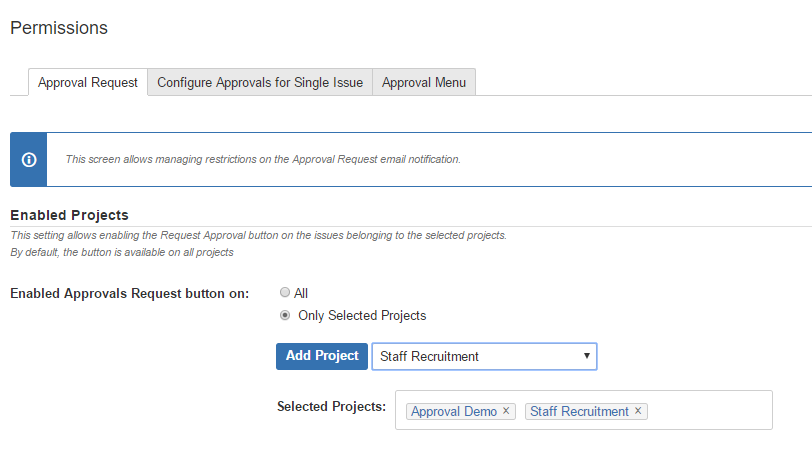This screenshot has width=812, height=451.
Task: Click the blue info icon in the banner
Action: click(x=29, y=160)
